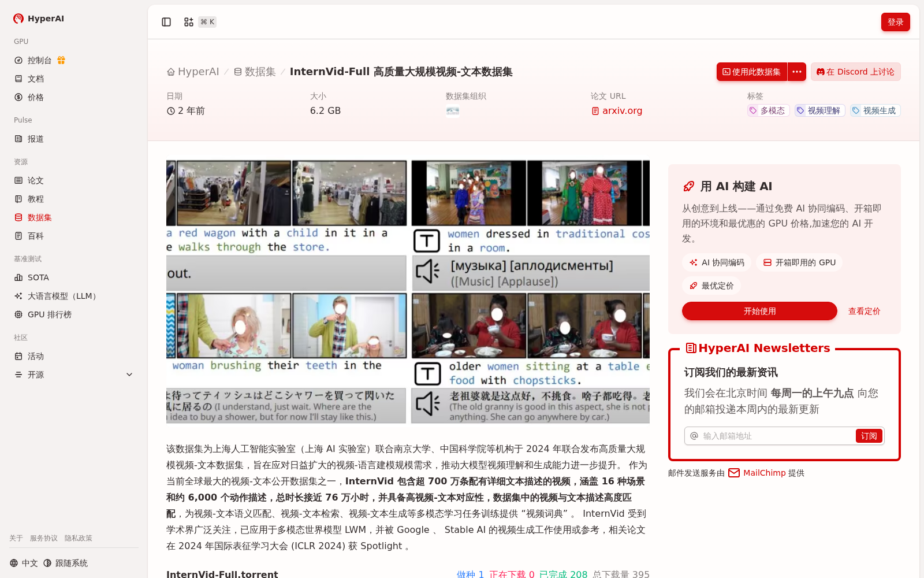Click the 订阅 subscribe button
Viewport: 924px width, 578px height.
(869, 436)
